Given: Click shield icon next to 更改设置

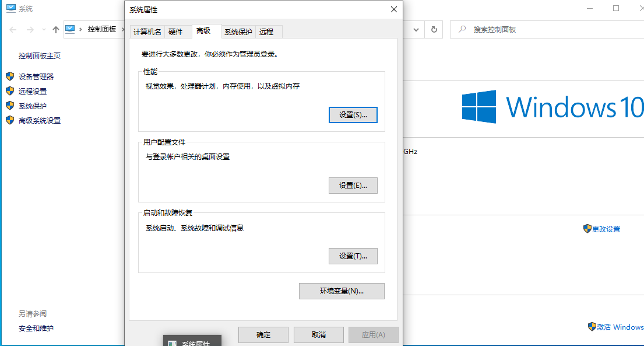Looking at the screenshot, I should pyautogui.click(x=587, y=229).
